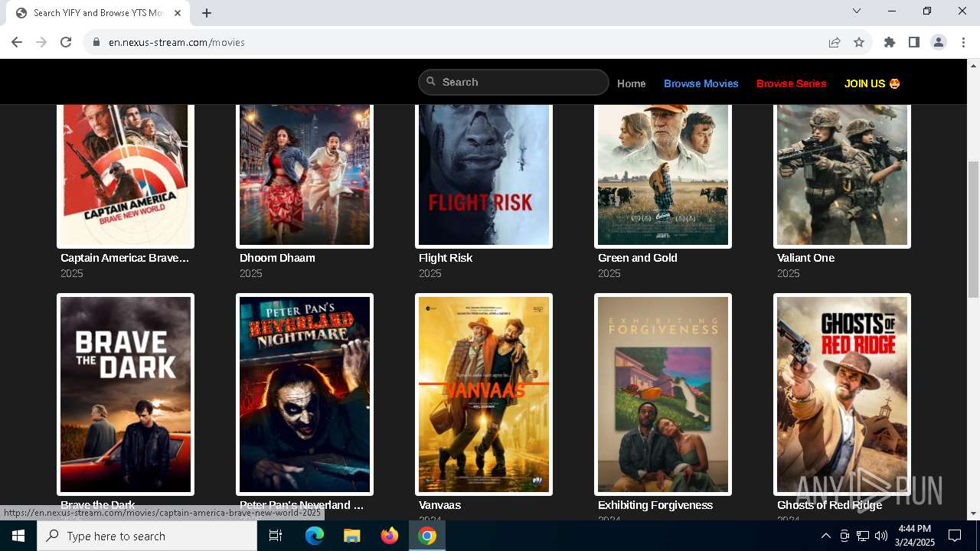Screen dimensions: 980x551
Task: Open the Valiant One poster thumbnail
Action: coord(842,175)
